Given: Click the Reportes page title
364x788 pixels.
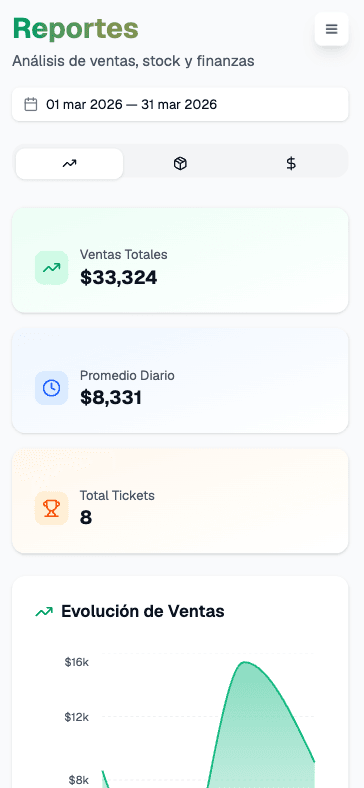Looking at the screenshot, I should coord(75,28).
